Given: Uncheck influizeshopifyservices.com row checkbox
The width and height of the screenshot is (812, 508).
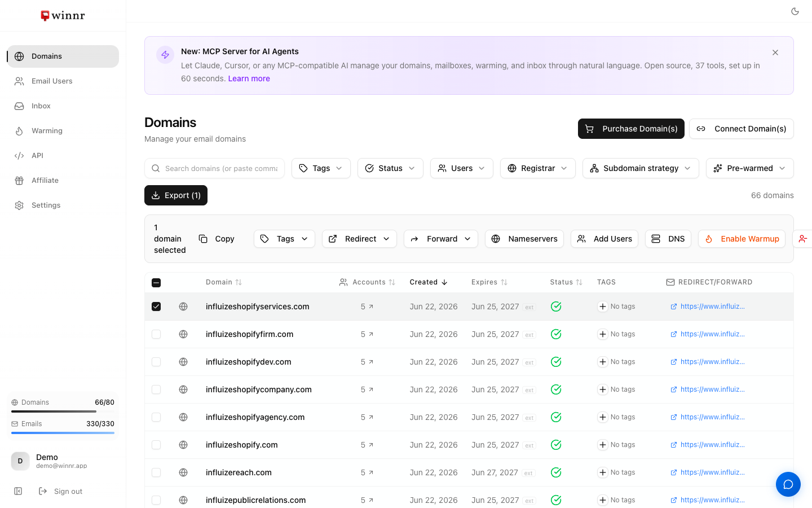Looking at the screenshot, I should (x=156, y=306).
